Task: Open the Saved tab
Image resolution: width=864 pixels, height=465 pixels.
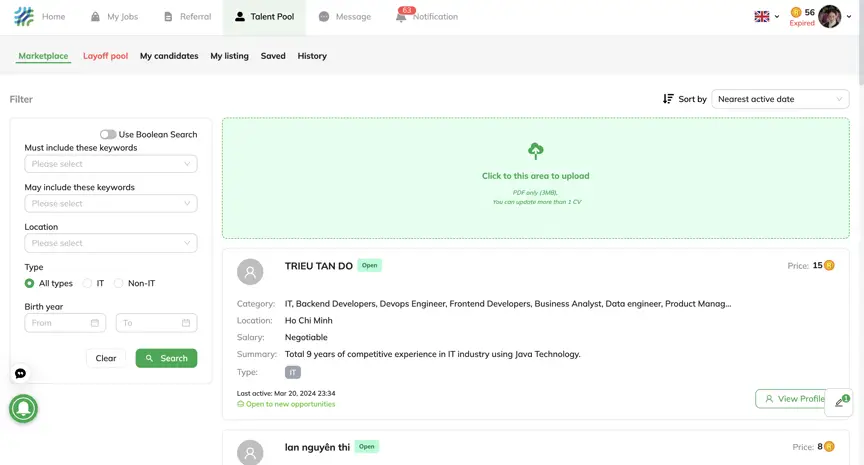Action: click(273, 56)
